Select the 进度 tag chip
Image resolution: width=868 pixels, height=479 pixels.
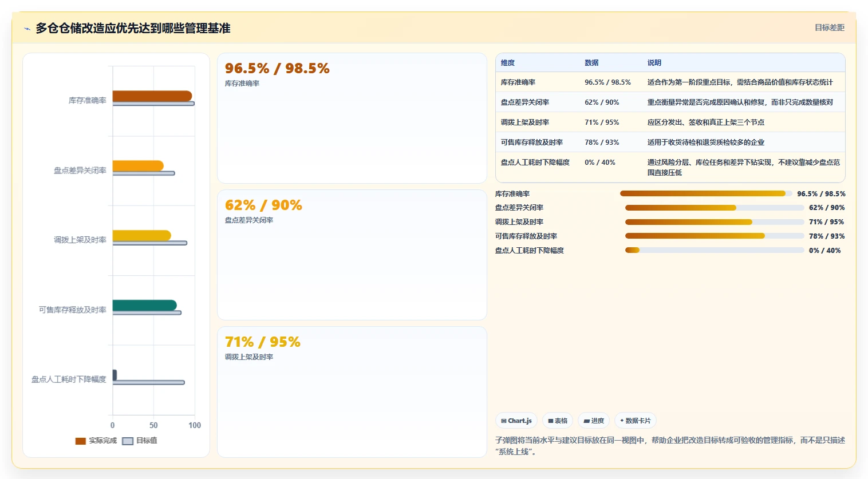click(x=594, y=421)
